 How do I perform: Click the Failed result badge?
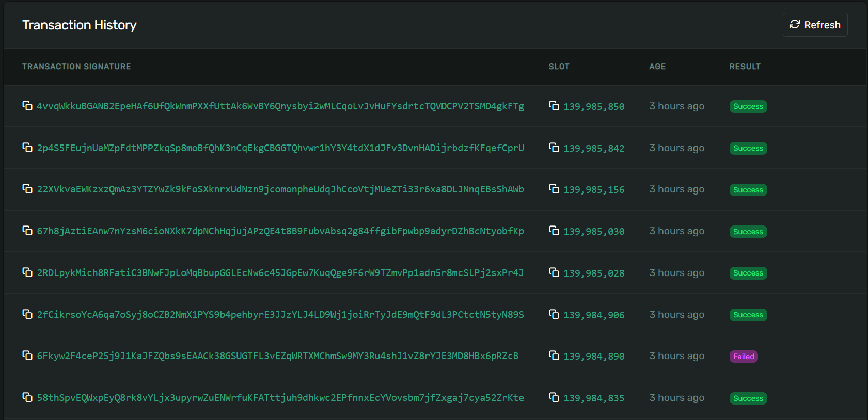[x=744, y=357]
